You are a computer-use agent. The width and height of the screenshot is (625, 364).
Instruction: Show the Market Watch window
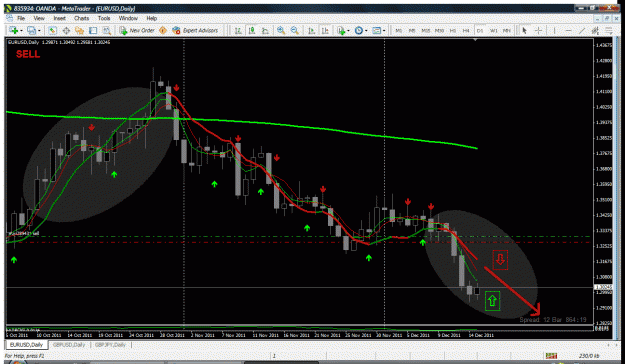[x=52, y=30]
